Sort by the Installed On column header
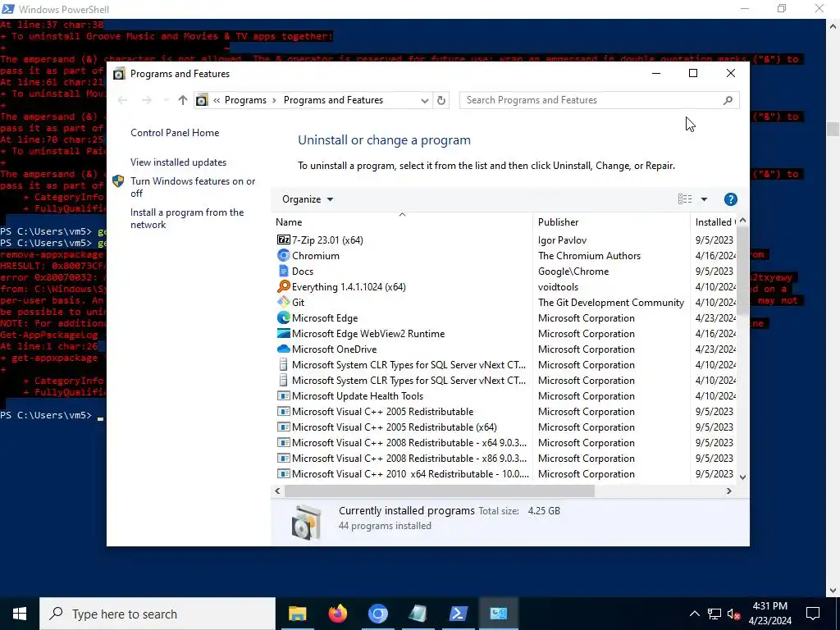Viewport: 840px width, 630px height. tap(714, 221)
